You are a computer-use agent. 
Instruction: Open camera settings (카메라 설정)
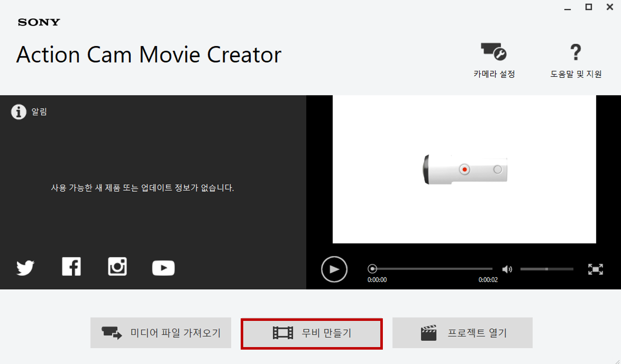[494, 61]
